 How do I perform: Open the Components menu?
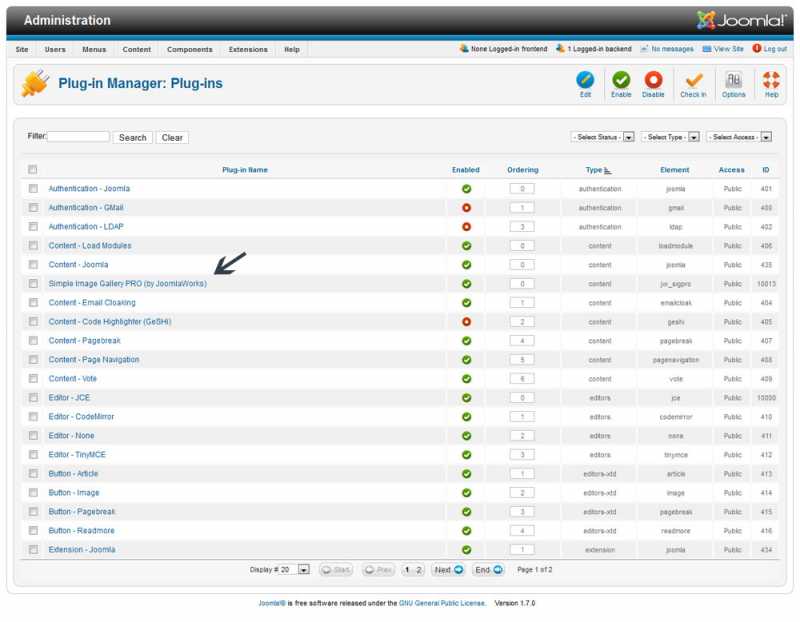point(190,49)
